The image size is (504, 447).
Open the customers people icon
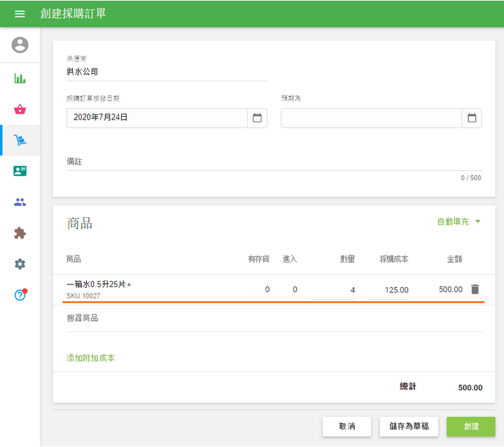(x=20, y=202)
